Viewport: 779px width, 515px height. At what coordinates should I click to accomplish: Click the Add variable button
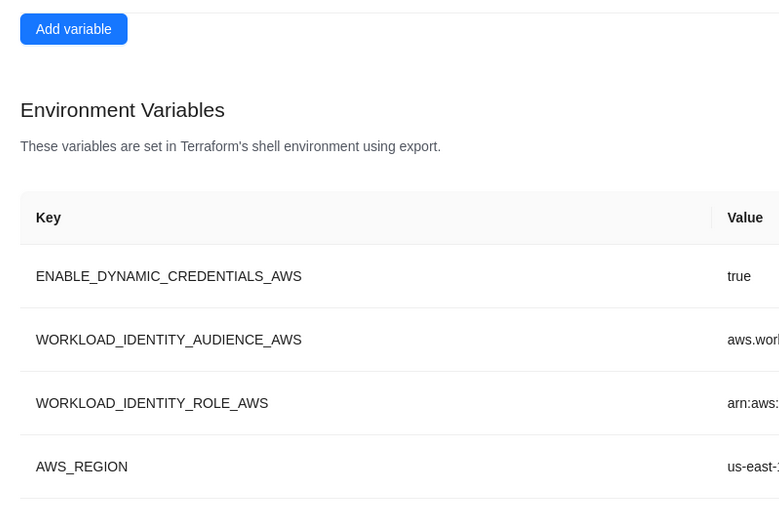click(73, 29)
